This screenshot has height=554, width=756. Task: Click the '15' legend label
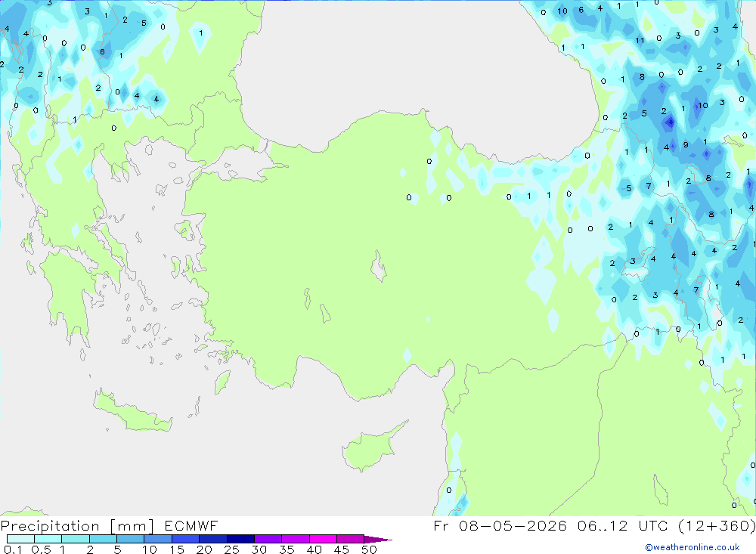(x=177, y=549)
